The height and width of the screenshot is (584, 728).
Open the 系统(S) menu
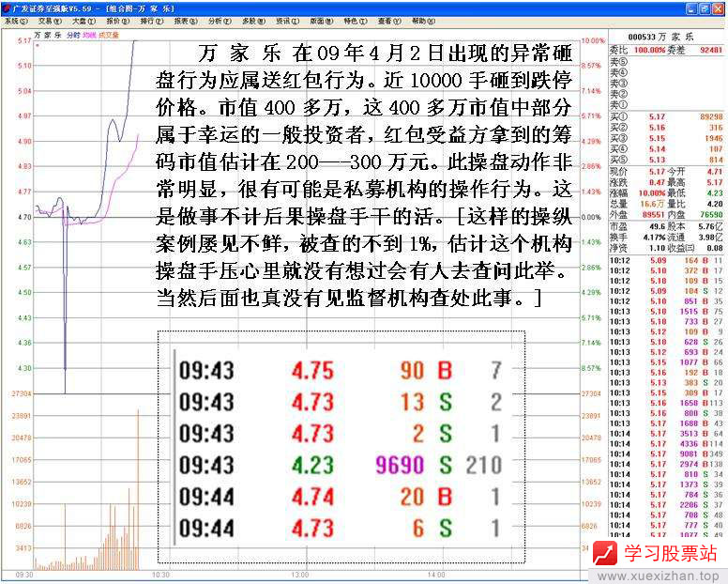click(17, 22)
